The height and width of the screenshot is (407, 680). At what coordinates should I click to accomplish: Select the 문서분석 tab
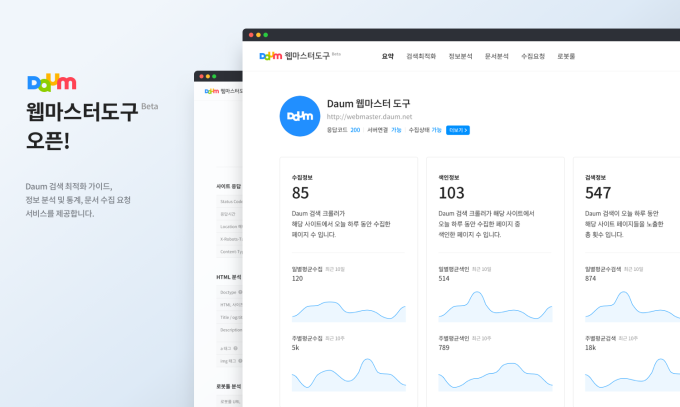point(497,56)
